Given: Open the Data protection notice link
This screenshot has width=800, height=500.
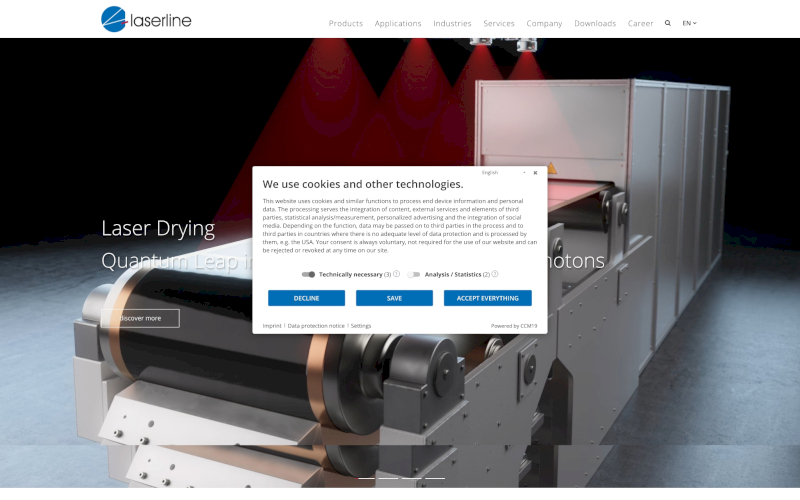Looking at the screenshot, I should pyautogui.click(x=316, y=326).
